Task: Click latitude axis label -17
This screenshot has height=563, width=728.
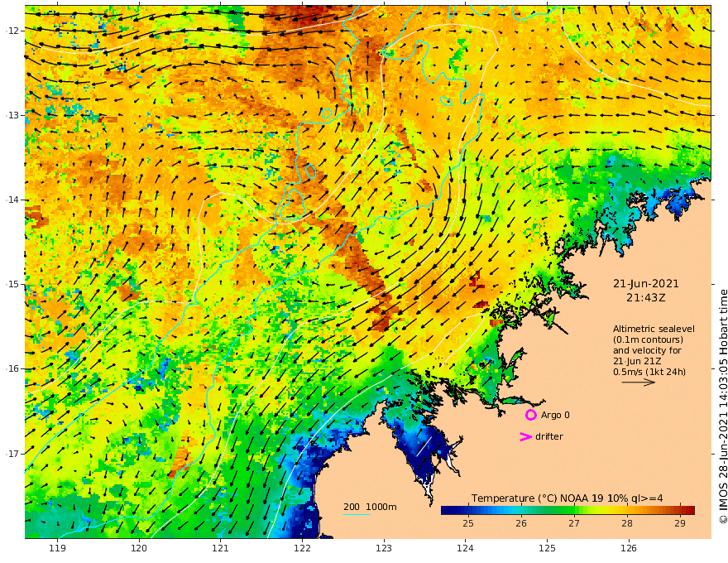Action: 12,454
